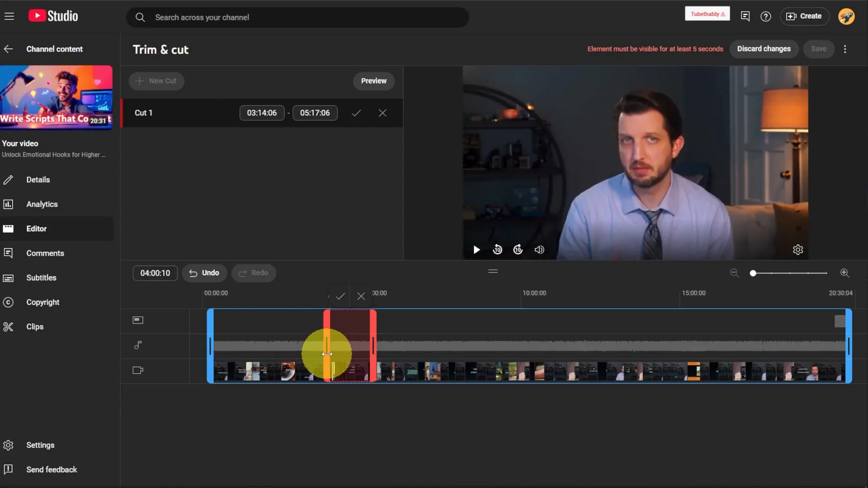Click the 10:00:00 timeline marker
Viewport: 868px width, 488px height.
point(534,293)
